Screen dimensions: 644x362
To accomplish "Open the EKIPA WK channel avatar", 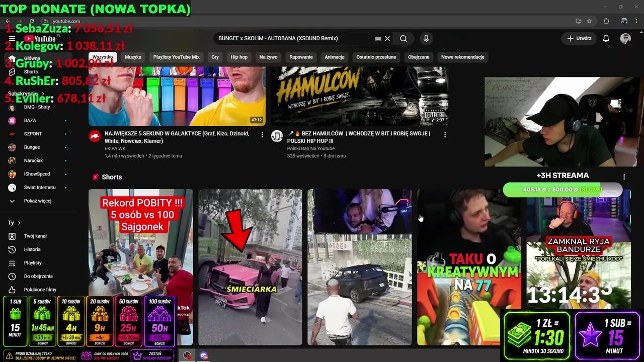I will (95, 136).
